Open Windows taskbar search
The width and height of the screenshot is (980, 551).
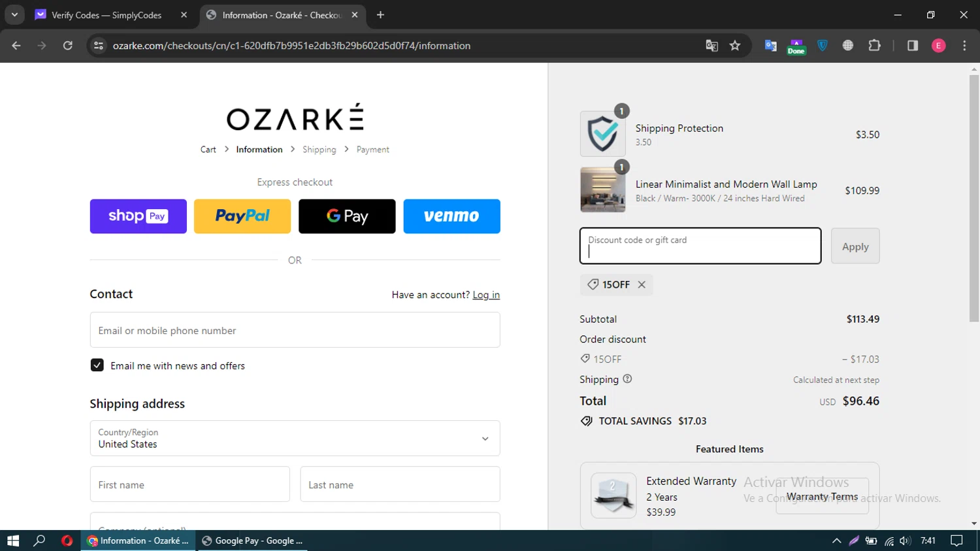[39, 541]
